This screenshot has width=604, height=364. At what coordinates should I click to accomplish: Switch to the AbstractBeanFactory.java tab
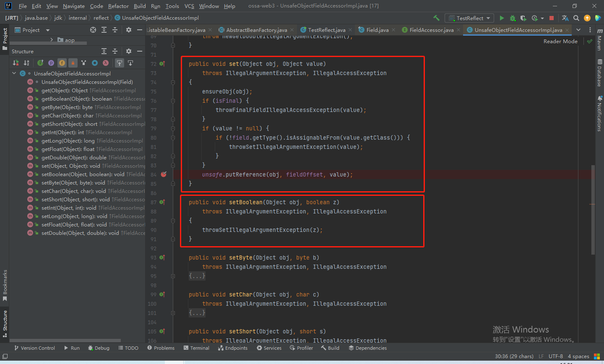(257, 30)
